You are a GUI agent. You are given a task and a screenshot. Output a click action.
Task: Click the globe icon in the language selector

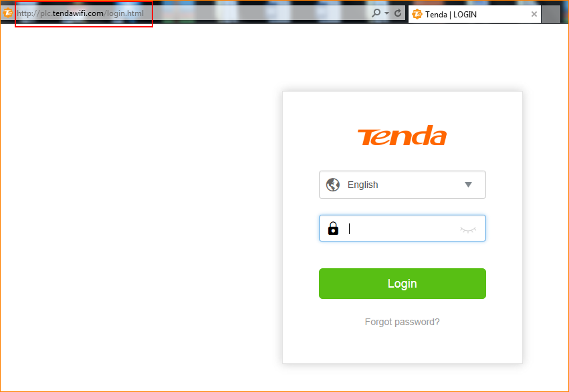click(333, 185)
